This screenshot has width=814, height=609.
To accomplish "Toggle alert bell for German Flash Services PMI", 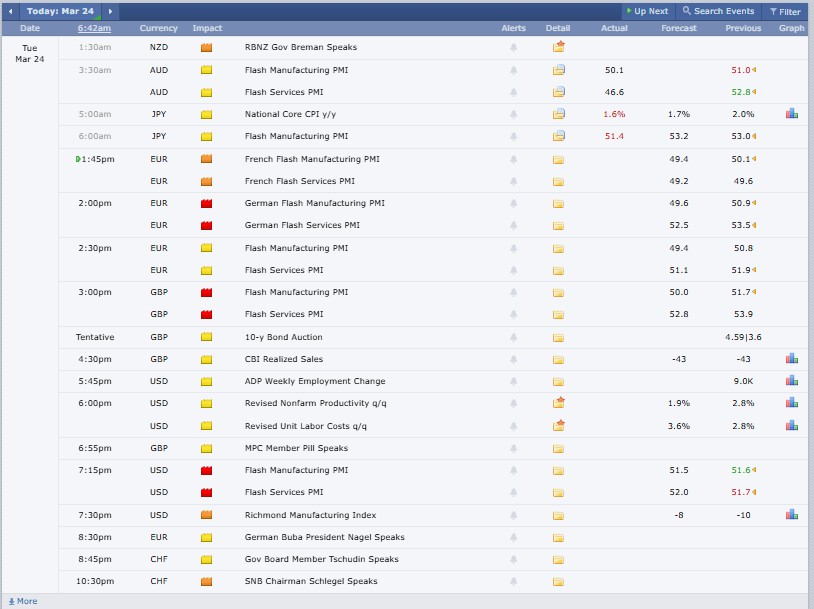I will [x=514, y=225].
